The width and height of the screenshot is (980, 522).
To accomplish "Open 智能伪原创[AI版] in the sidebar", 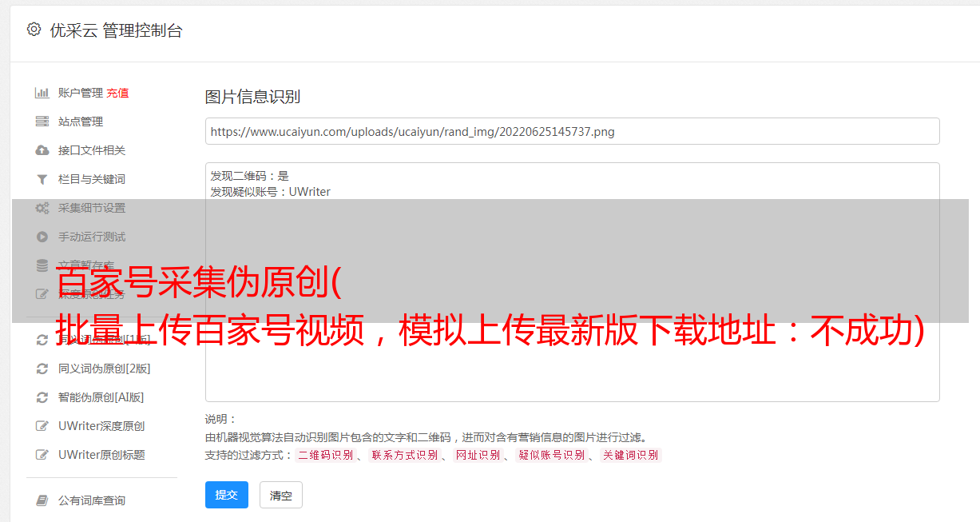I will pyautogui.click(x=101, y=397).
